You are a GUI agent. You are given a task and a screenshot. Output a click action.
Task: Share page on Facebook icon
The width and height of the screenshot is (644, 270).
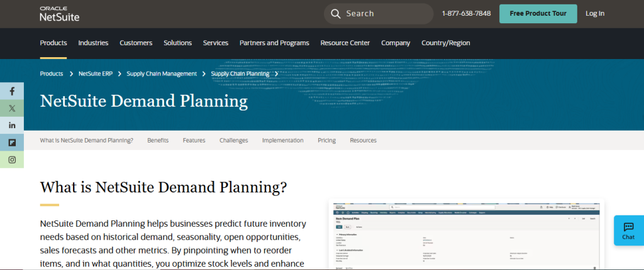[12, 91]
